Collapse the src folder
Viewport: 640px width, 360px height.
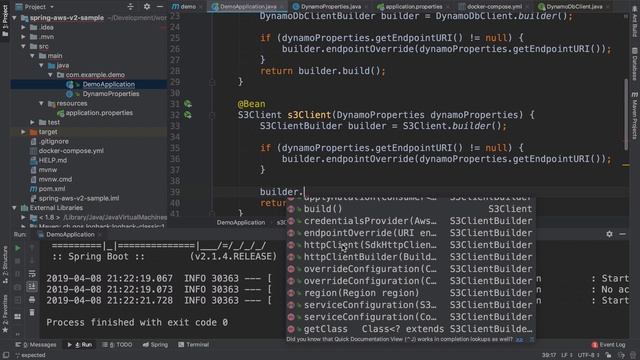click(x=23, y=47)
